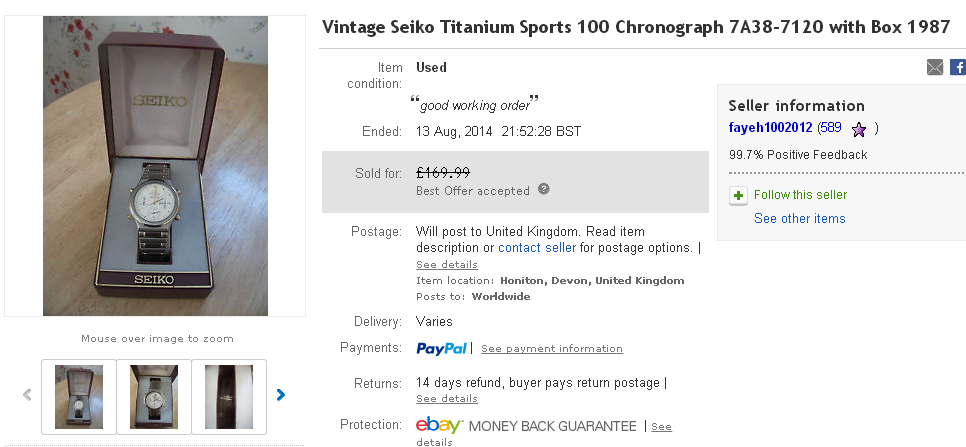Click the email share icon

pos(935,67)
